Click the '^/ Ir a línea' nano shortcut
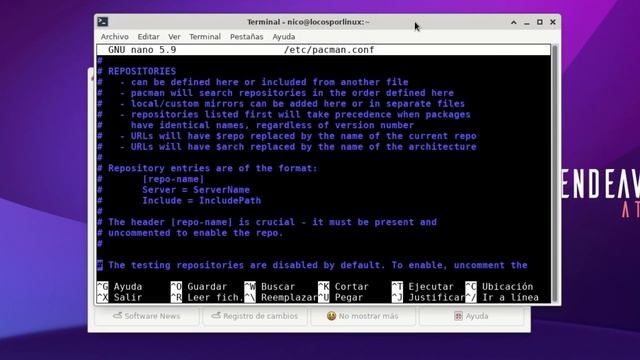 click(x=502, y=298)
